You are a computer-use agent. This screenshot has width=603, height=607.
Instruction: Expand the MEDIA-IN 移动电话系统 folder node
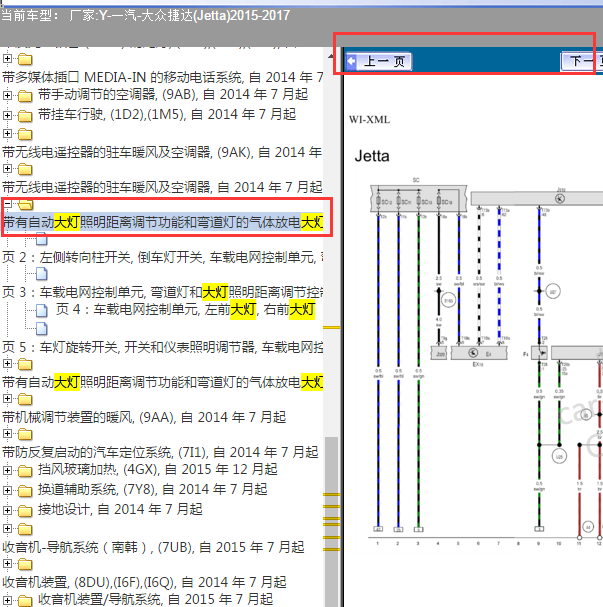(7, 58)
